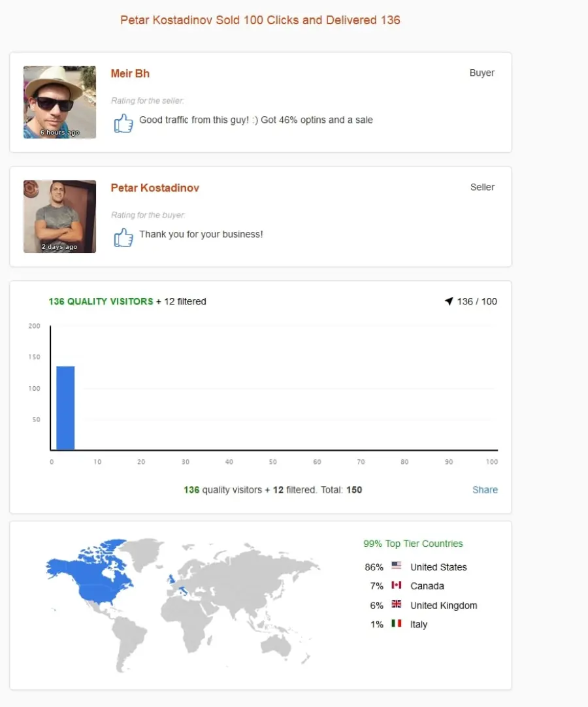Click the Seller label
This screenshot has width=588, height=707.
coord(482,187)
